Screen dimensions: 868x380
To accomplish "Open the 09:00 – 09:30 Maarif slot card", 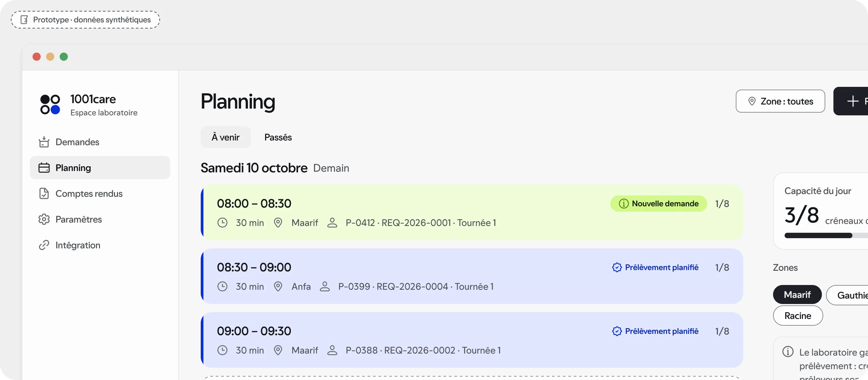I will coord(472,340).
